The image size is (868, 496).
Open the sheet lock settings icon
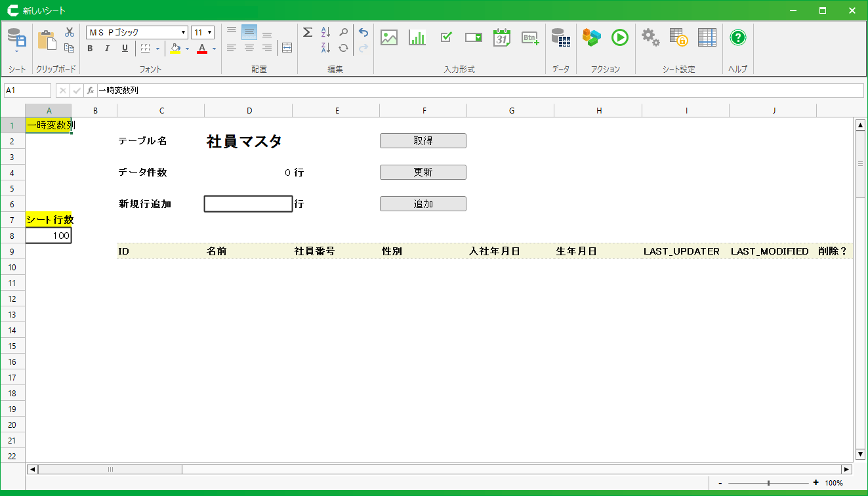click(x=678, y=37)
